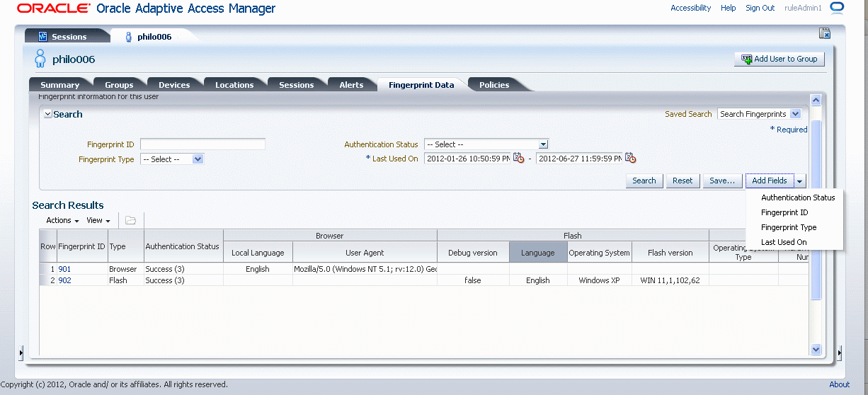This screenshot has width=868, height=395.
Task: Click the Search button
Action: 644,181
